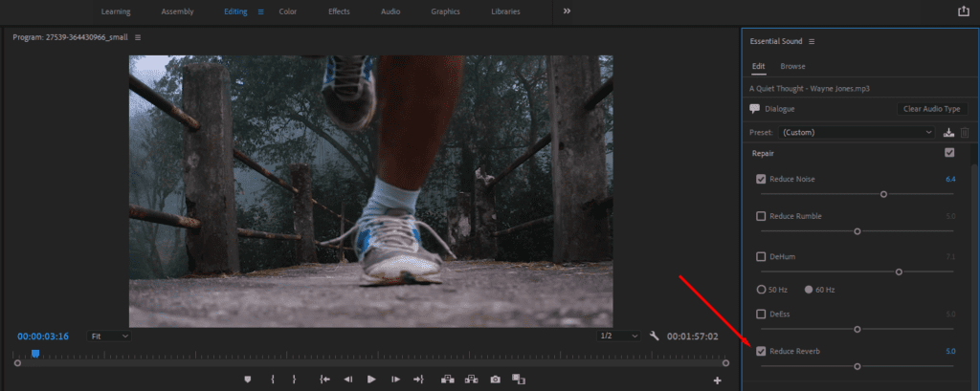
Task: Switch to the Audio workspace
Action: click(x=390, y=11)
